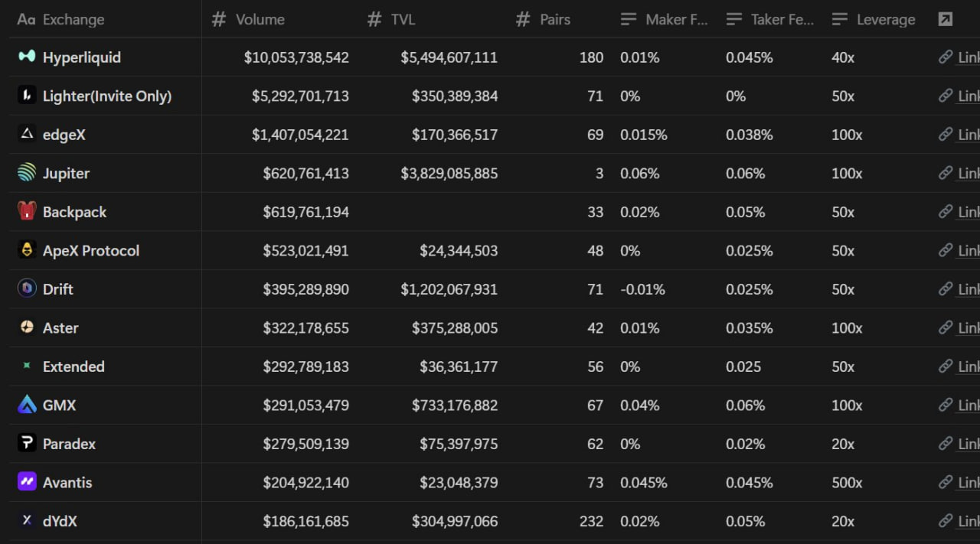The image size is (980, 544).
Task: Select the Paradex exchange name
Action: pyautogui.click(x=69, y=444)
